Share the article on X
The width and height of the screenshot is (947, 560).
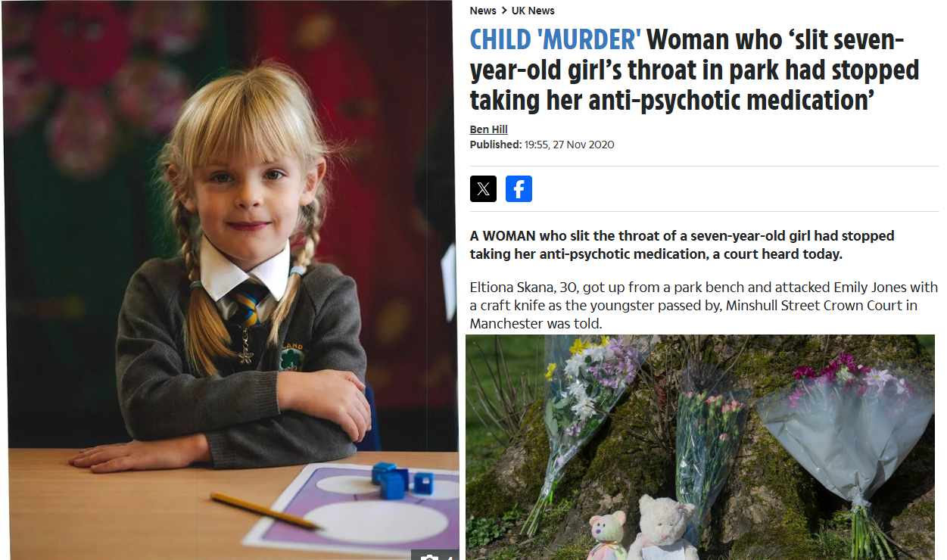483,188
